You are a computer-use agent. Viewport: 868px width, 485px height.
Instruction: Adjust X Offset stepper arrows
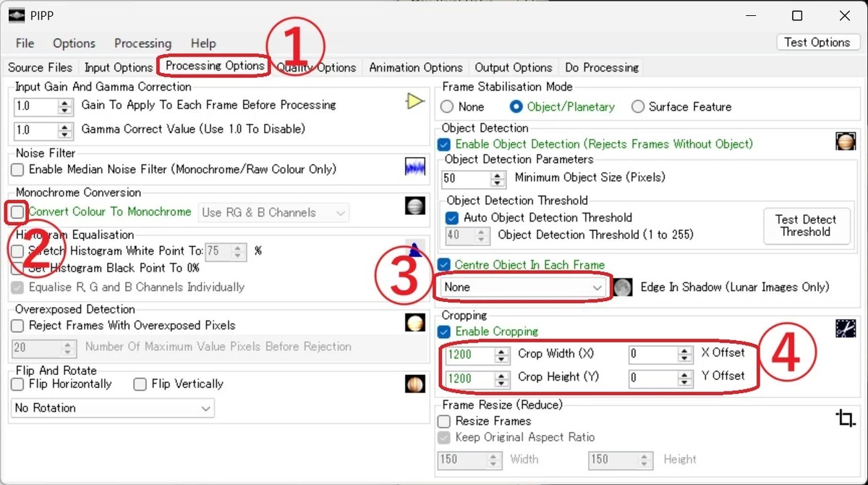click(x=684, y=355)
